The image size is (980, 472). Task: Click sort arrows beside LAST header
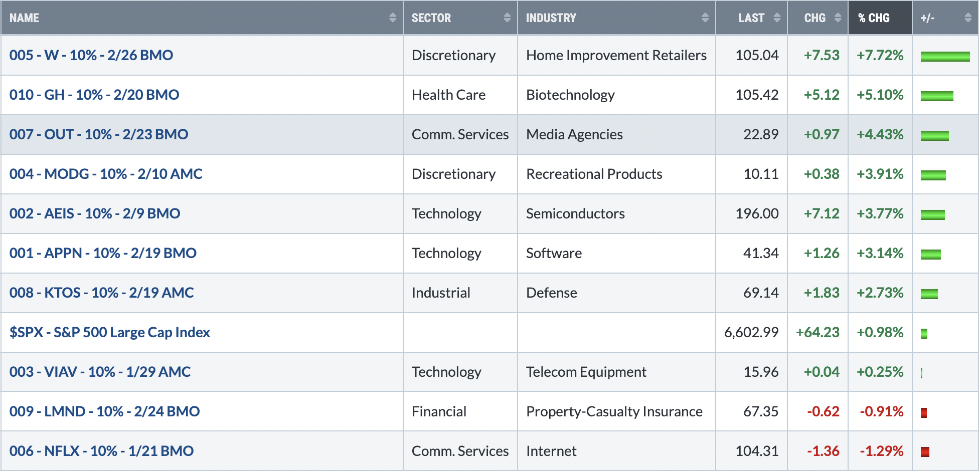pos(777,18)
